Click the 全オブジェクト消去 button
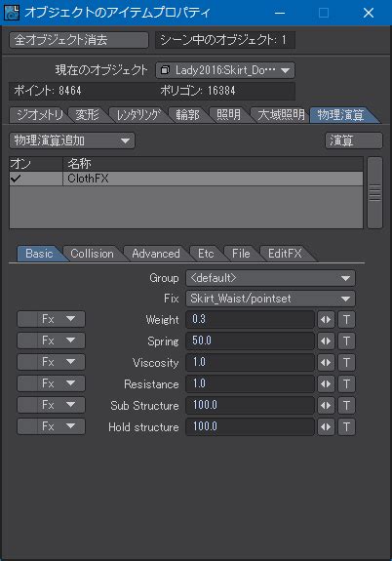Viewport: 392px width, 561px height. (79, 40)
